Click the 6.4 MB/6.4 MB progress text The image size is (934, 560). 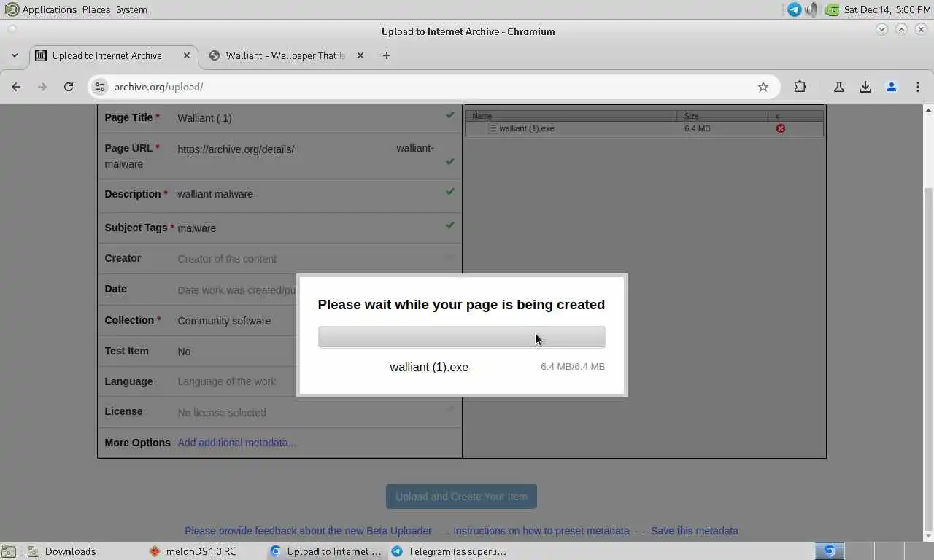(x=573, y=366)
